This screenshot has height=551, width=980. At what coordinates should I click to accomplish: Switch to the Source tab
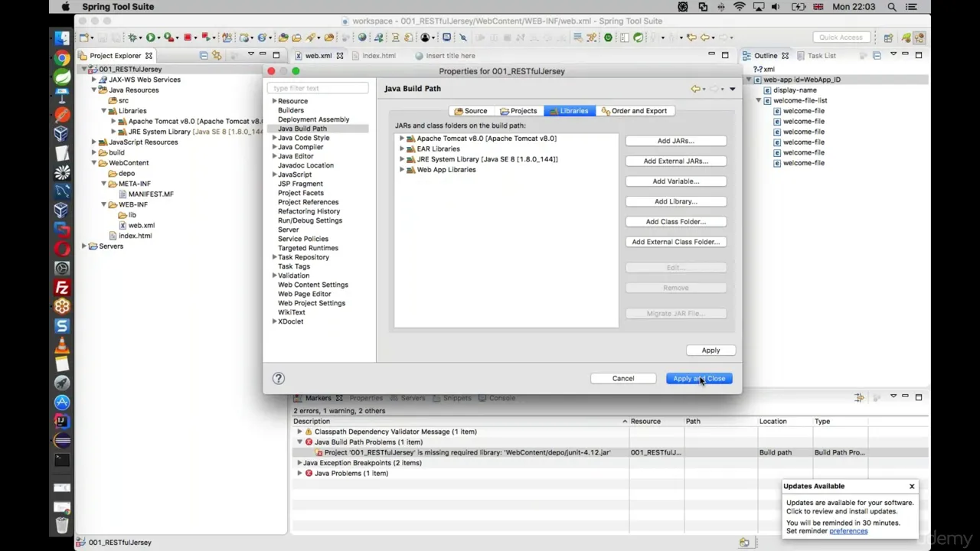tap(470, 111)
